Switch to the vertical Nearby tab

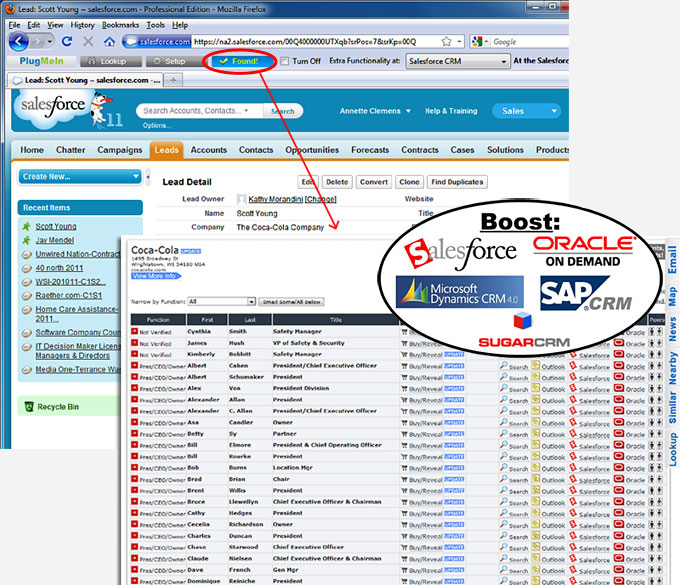[x=672, y=368]
